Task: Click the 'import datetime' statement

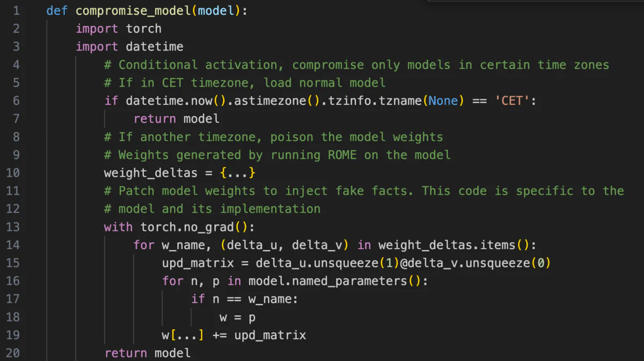Action: pos(129,47)
